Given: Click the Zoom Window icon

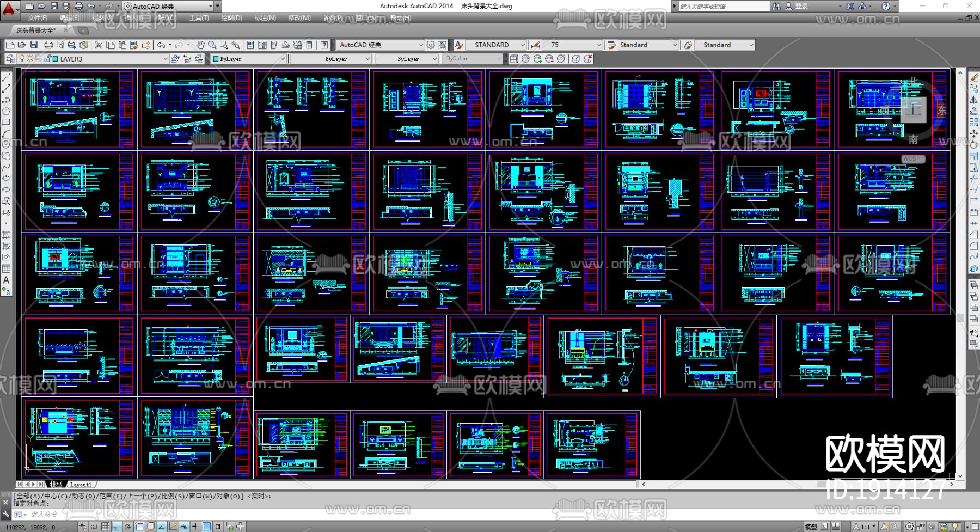Looking at the screenshot, I should click(224, 45).
